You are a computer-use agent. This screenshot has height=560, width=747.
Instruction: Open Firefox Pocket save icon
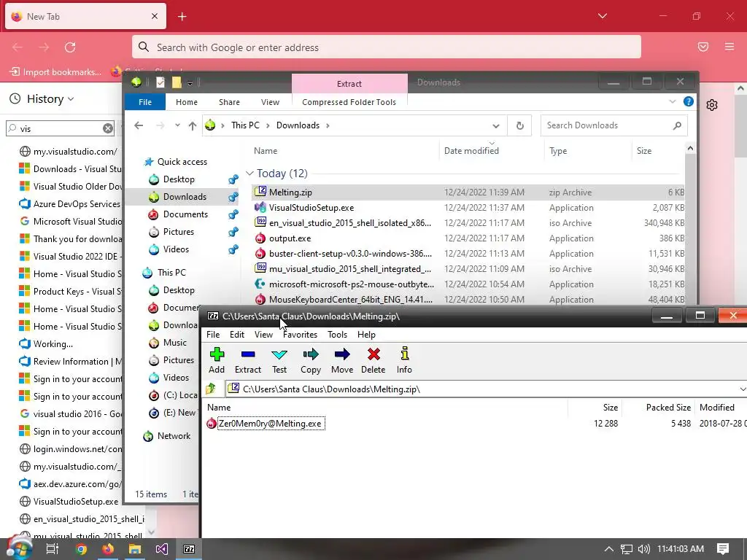(703, 47)
